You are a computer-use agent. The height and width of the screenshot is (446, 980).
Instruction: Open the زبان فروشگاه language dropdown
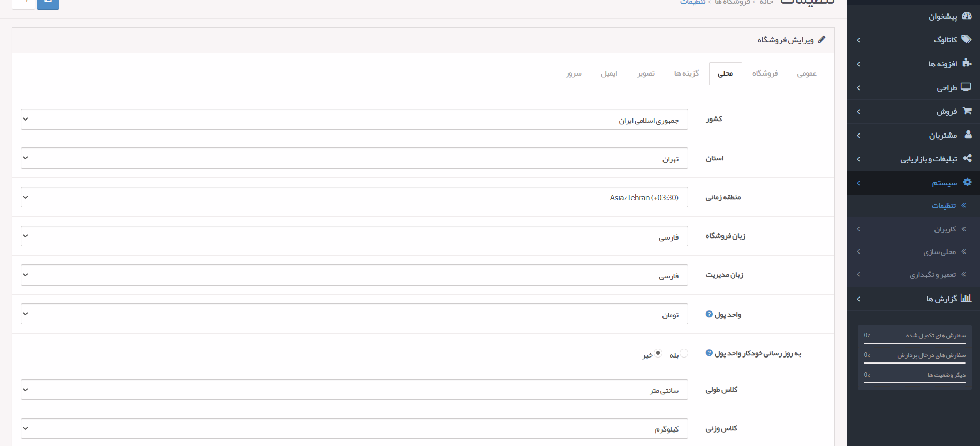coord(354,236)
